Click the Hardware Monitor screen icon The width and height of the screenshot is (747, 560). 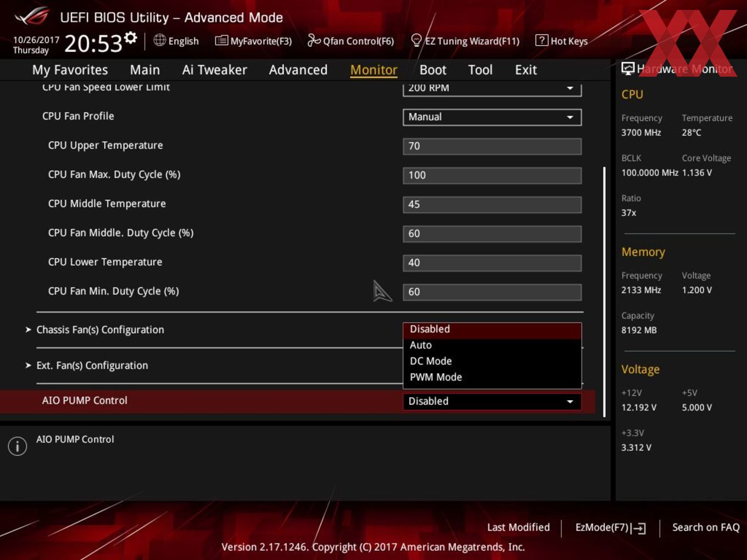pos(628,69)
